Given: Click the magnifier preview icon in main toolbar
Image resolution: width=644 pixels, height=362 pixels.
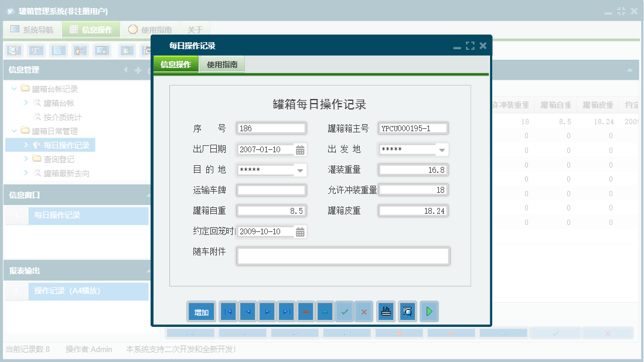Looking at the screenshot, I should (x=12, y=50).
